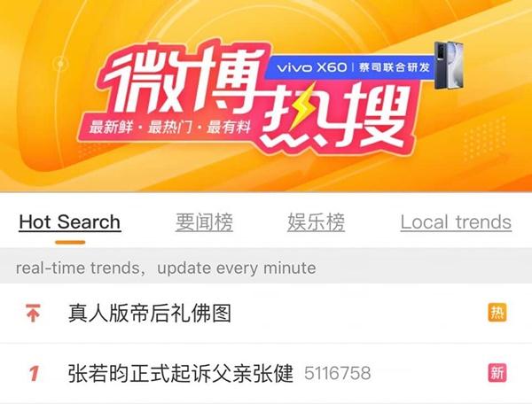Tap the vivo X60 phone image
Image resolution: width=532 pixels, height=404 pixels.
pos(450,66)
